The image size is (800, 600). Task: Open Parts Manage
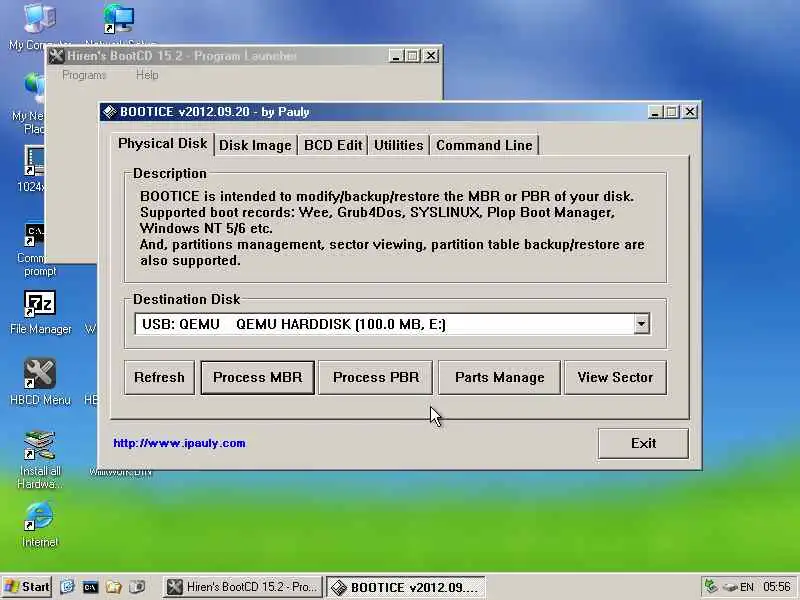(x=499, y=378)
